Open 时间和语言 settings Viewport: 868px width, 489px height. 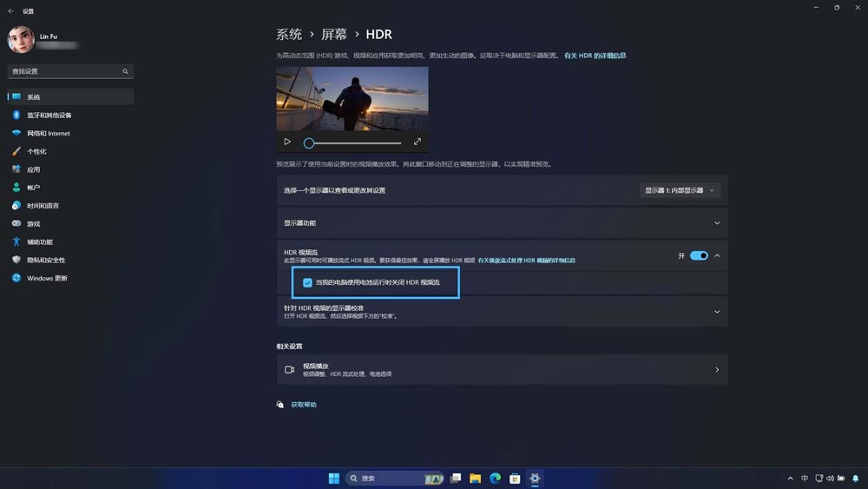click(x=70, y=206)
